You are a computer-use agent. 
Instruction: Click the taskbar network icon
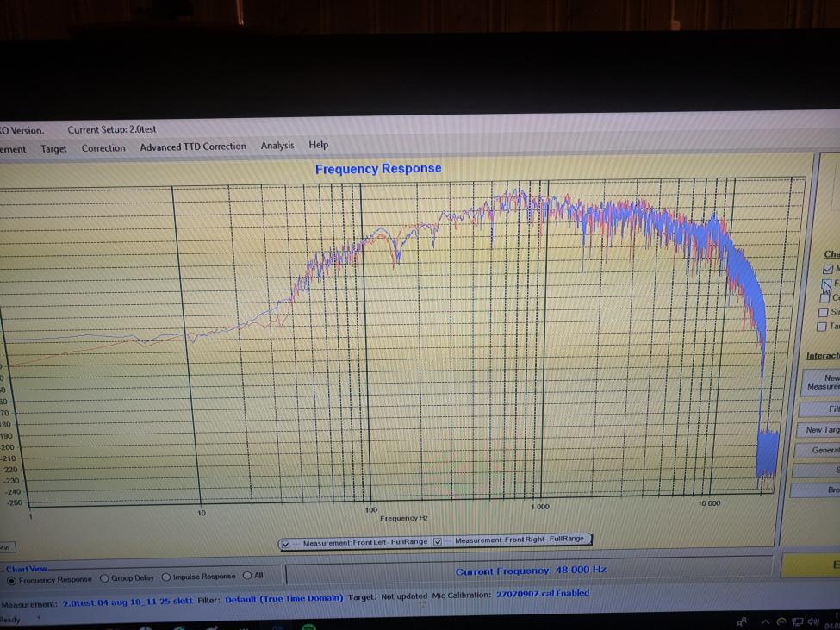coord(798,622)
